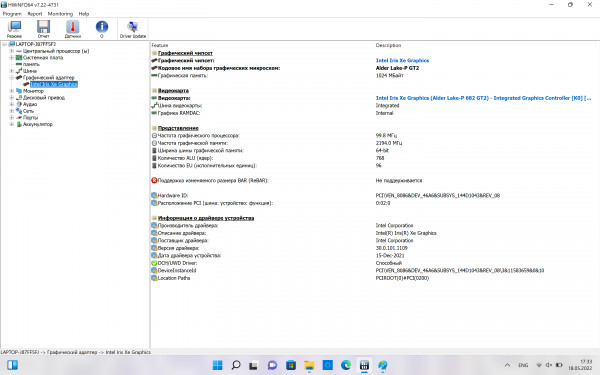This screenshot has height=375, width=600.
Task: Open Microsoft Store from the taskbar
Action: (x=291, y=365)
